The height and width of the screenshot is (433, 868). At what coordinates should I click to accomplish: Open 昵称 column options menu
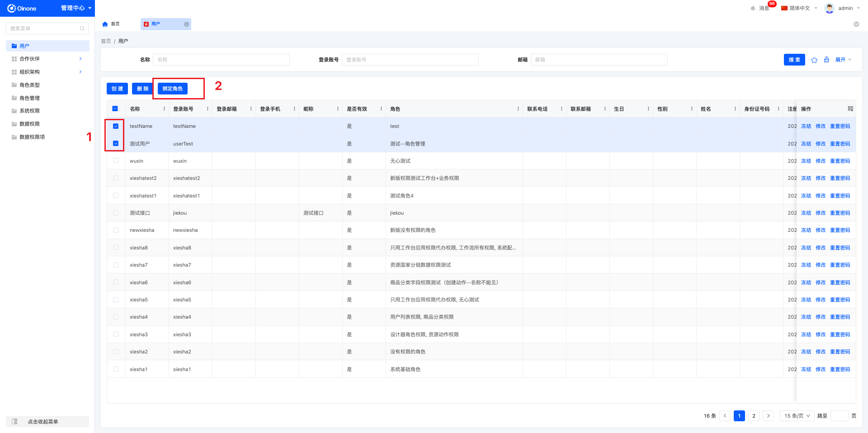click(x=338, y=109)
